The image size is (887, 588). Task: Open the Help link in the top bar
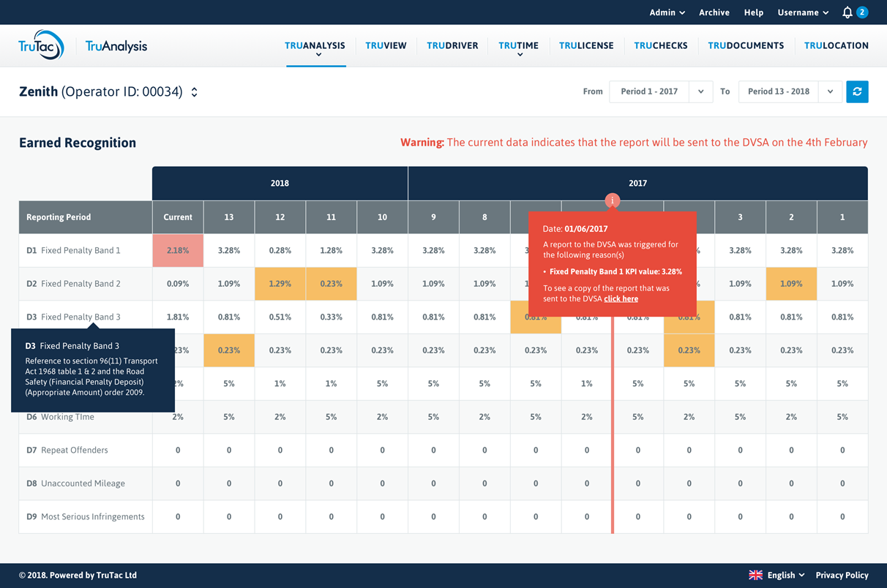[x=754, y=12]
